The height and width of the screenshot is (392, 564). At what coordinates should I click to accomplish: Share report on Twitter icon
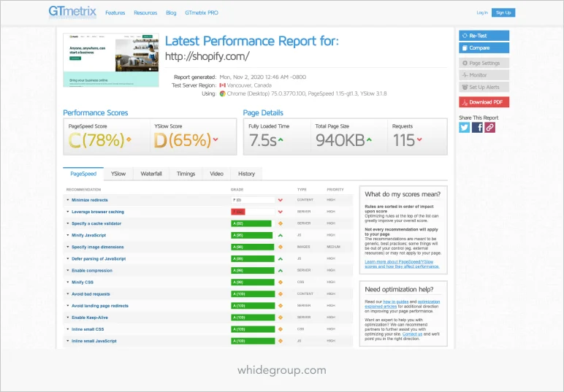coord(464,128)
